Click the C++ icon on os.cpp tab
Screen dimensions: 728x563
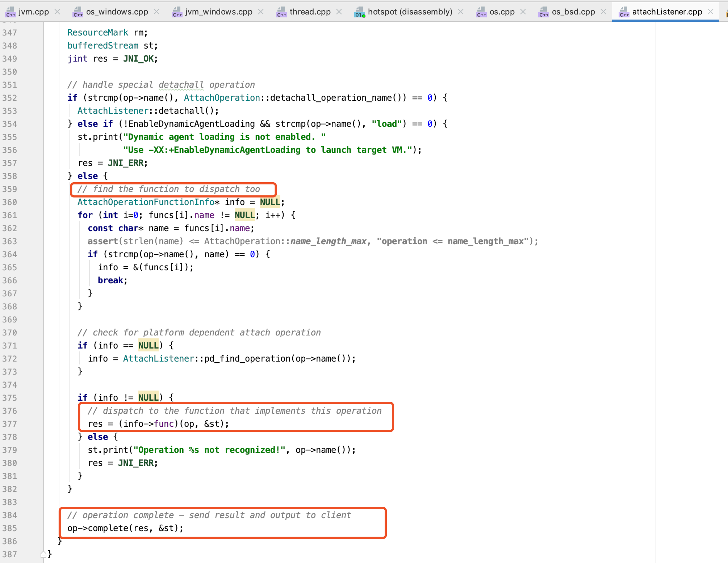pyautogui.click(x=481, y=12)
